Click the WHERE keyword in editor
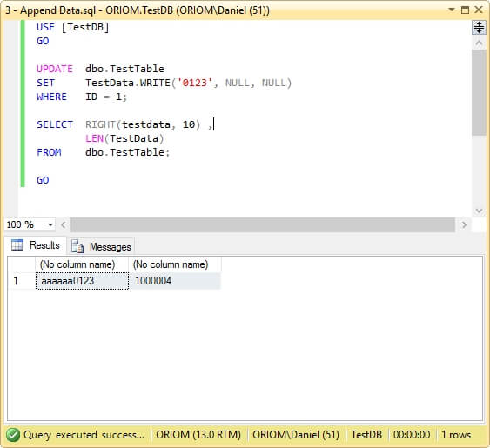This screenshot has height=448, width=490. [x=51, y=97]
